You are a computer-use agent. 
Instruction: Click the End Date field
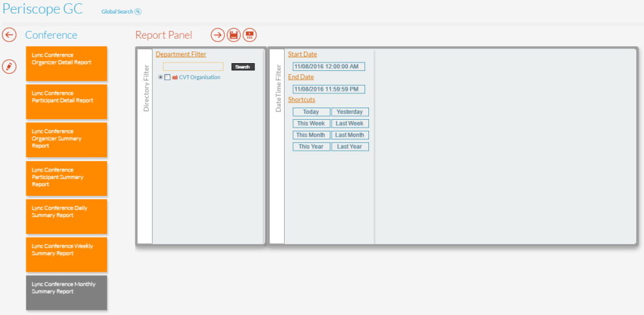(328, 89)
